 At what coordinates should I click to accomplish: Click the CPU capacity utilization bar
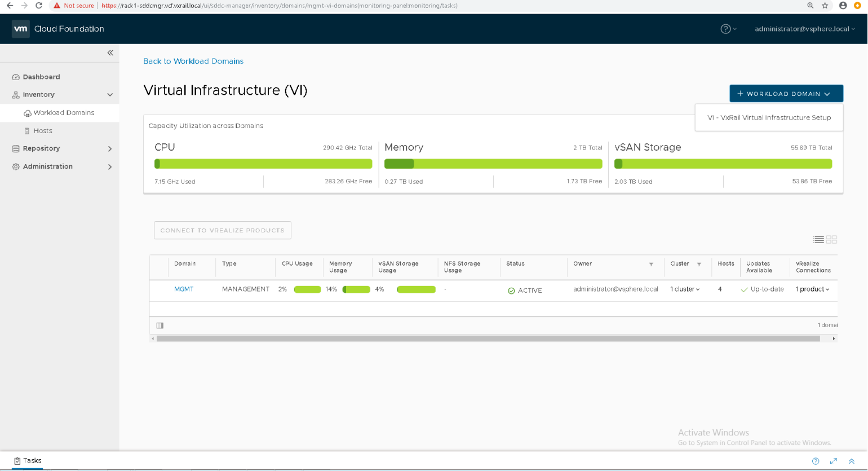tap(263, 164)
